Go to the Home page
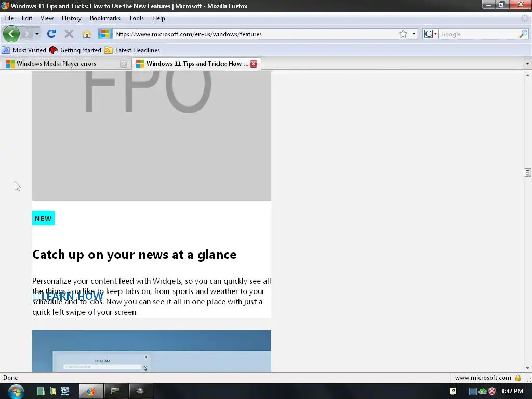This screenshot has width=532, height=399. [x=87, y=34]
